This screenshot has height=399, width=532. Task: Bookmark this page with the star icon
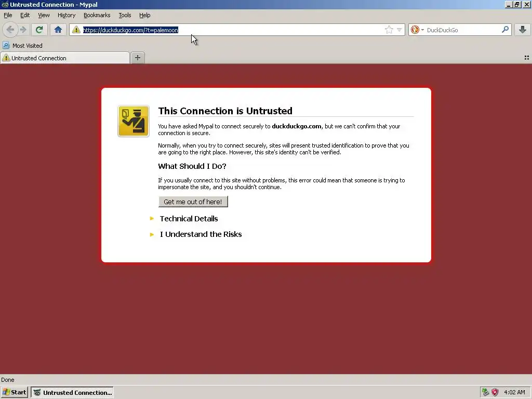tap(389, 30)
